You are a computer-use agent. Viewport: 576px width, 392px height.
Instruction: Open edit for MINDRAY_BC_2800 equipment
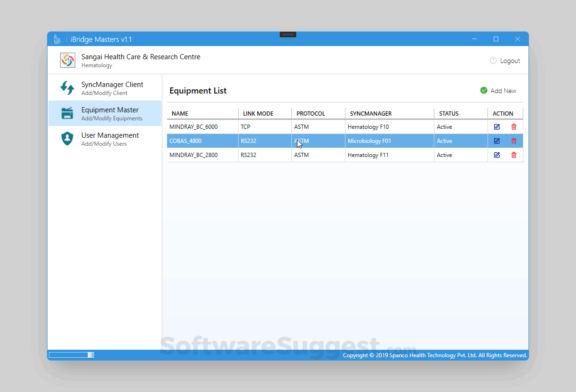pos(497,155)
